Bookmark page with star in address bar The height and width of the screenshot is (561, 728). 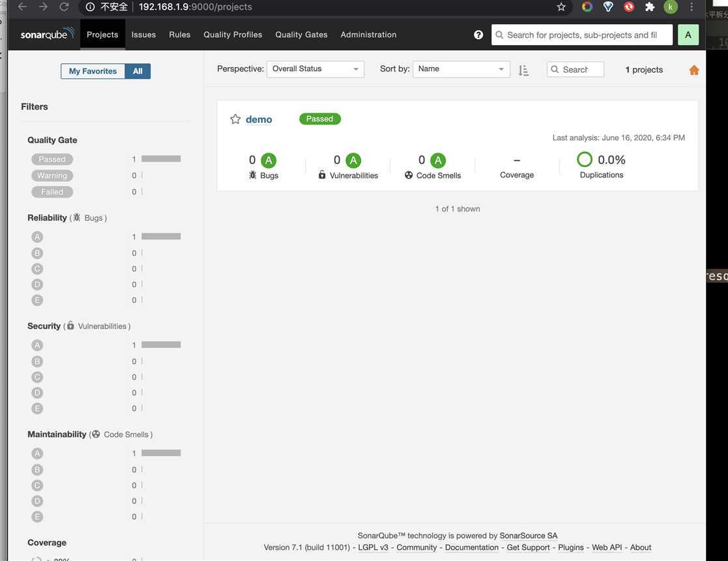[561, 7]
